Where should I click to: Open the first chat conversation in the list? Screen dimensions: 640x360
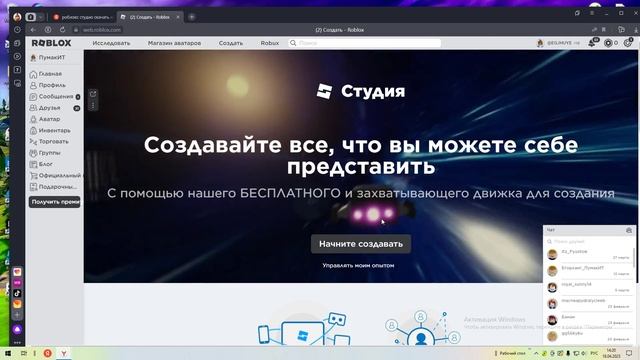[589, 254]
